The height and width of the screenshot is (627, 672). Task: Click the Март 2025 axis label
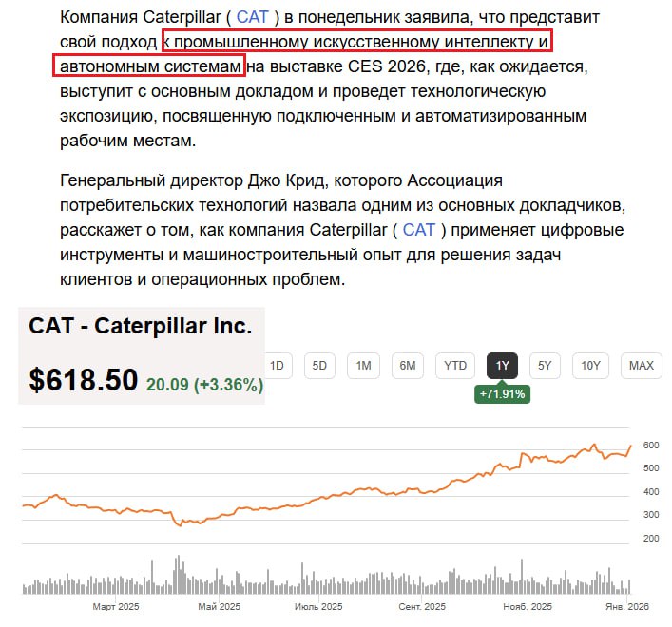click(x=116, y=606)
